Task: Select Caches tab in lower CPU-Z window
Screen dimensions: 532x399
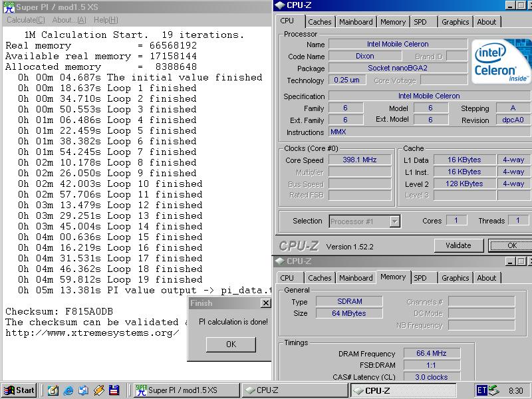Action: [320, 278]
